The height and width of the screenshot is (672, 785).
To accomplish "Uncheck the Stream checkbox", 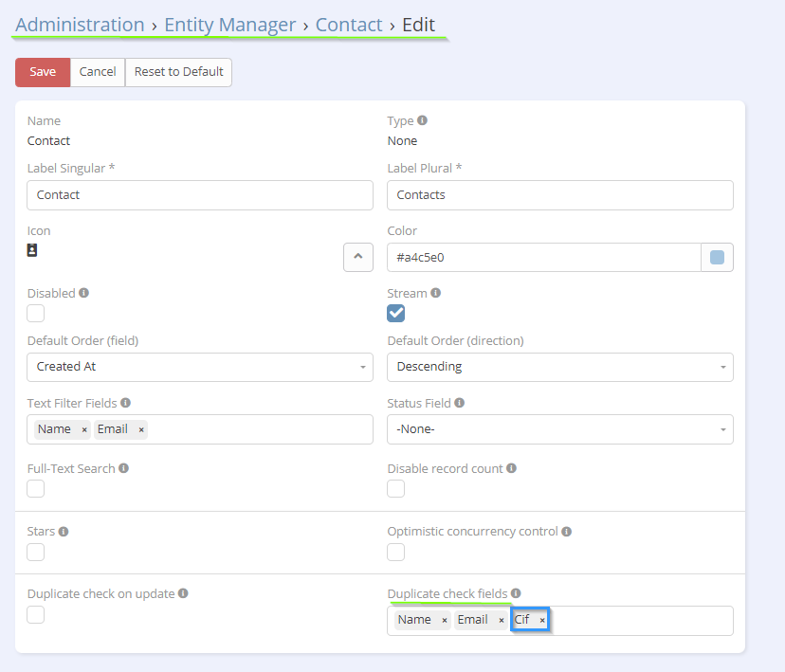I will pyautogui.click(x=395, y=314).
